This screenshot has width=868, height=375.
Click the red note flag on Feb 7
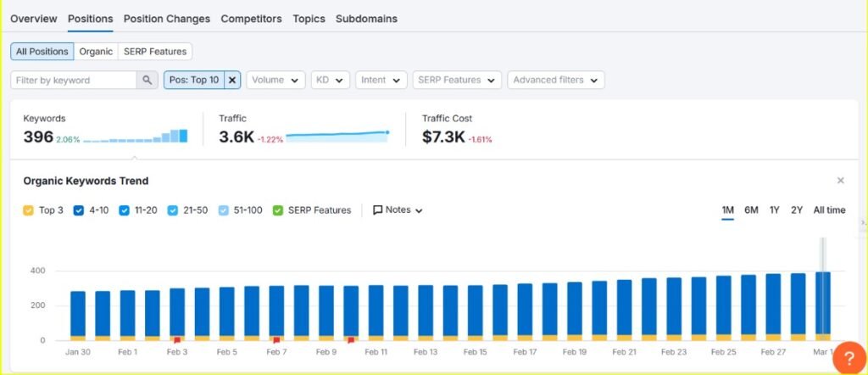[276, 340]
